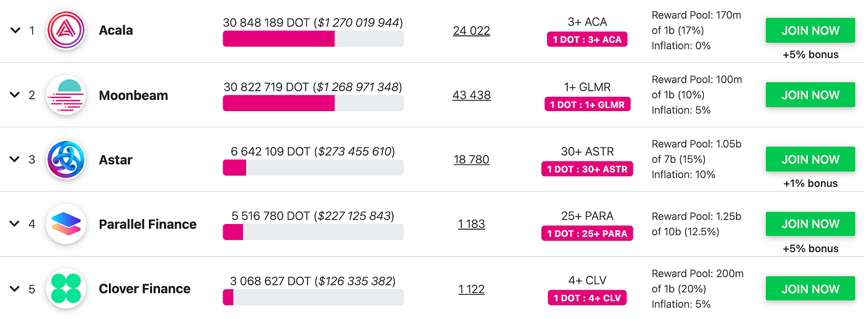Click the Acala DOT progress bar
The height and width of the screenshot is (319, 868).
pos(313,39)
